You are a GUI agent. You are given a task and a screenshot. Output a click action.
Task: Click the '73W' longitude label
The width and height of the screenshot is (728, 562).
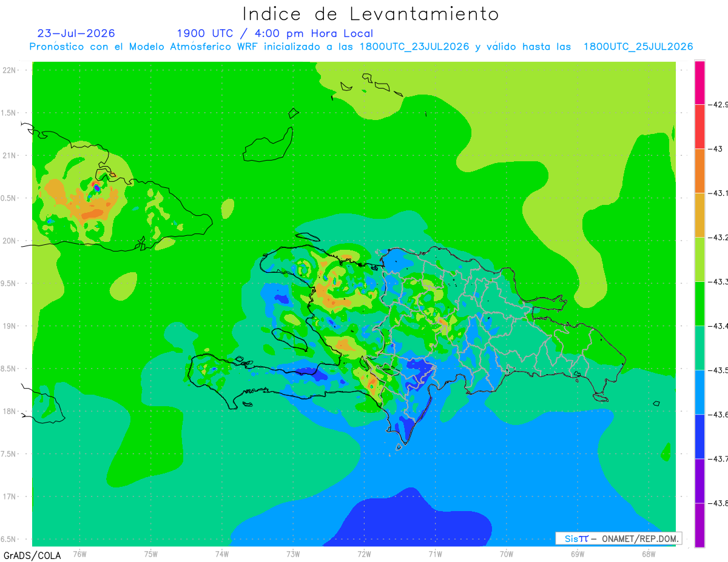tap(293, 554)
